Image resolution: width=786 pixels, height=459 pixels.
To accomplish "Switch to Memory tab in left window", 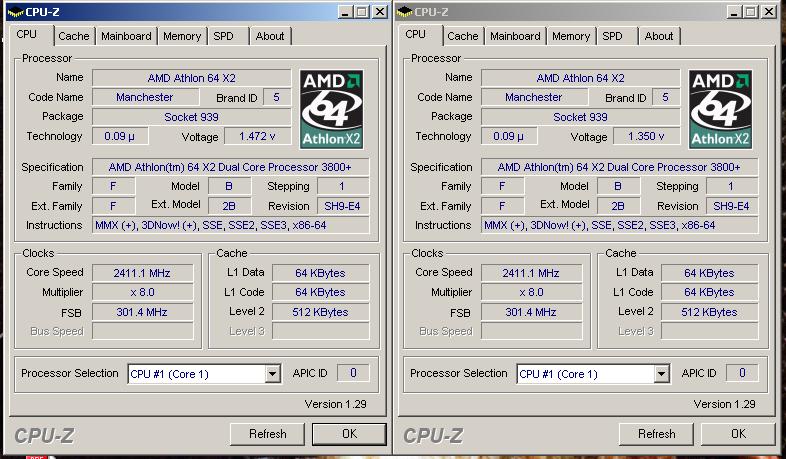I will (x=182, y=36).
